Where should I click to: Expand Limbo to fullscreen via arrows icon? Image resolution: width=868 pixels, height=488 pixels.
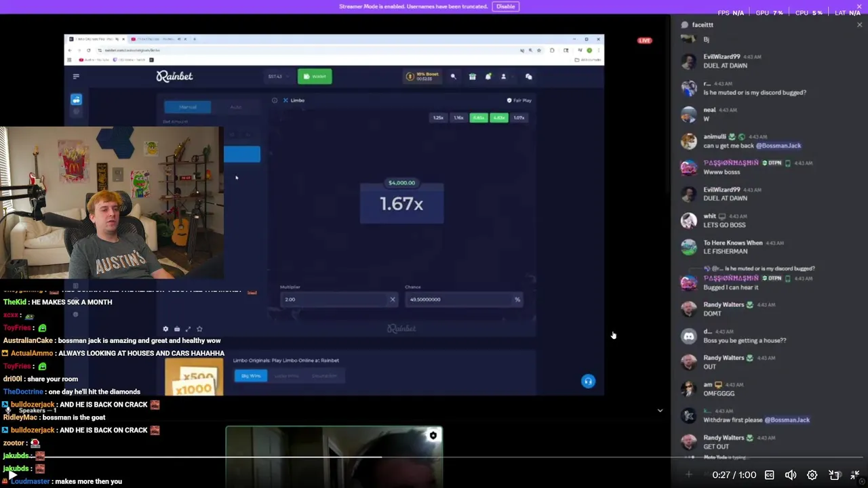click(189, 329)
